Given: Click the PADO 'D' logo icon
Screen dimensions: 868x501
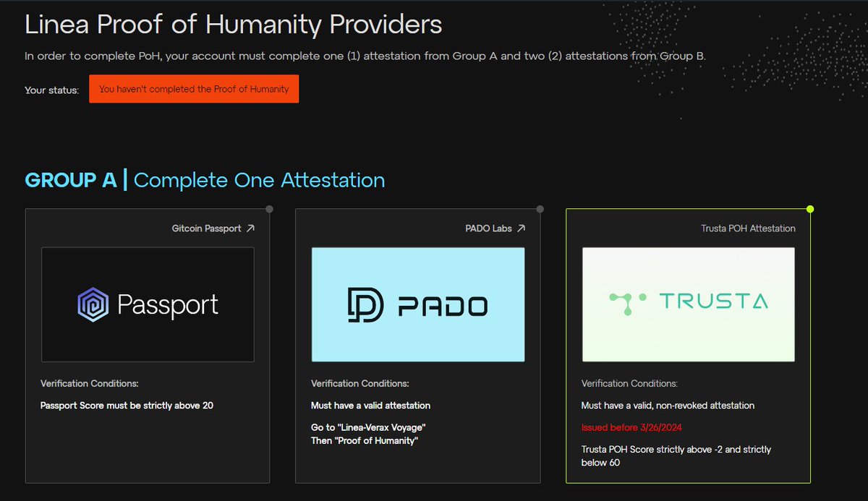Looking at the screenshot, I should click(367, 305).
